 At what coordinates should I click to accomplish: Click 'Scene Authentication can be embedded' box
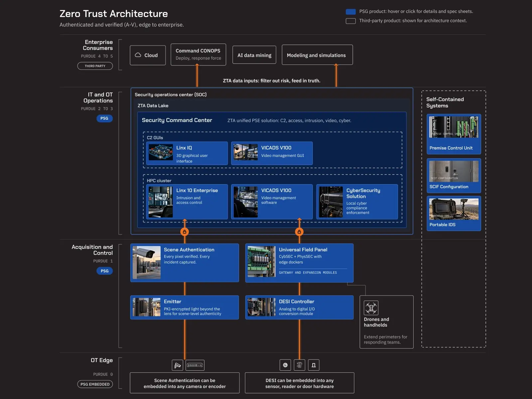[185, 383]
